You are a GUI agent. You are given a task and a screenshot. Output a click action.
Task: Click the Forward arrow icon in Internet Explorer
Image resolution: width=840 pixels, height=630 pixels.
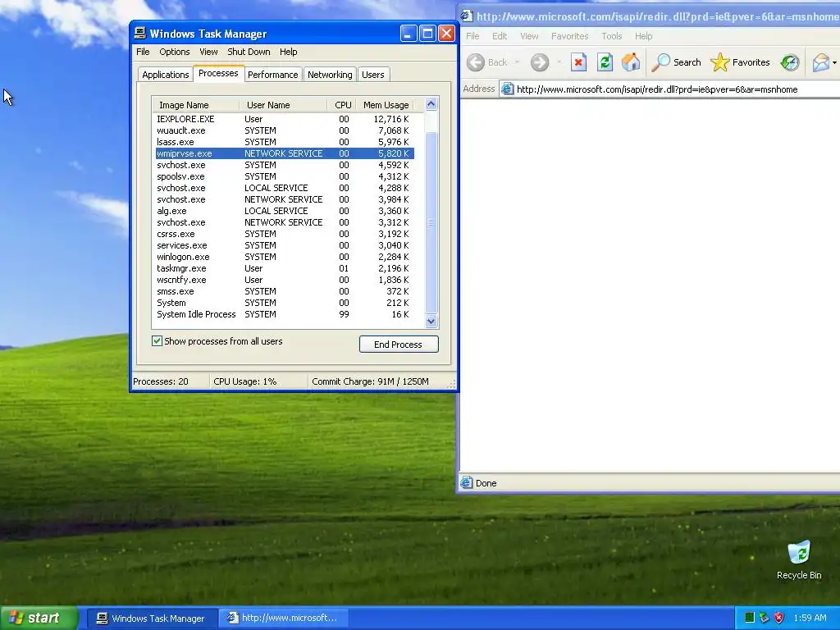(x=540, y=62)
